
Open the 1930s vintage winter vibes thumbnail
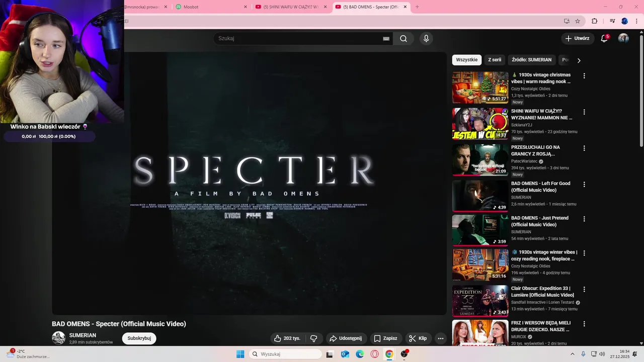point(480,265)
